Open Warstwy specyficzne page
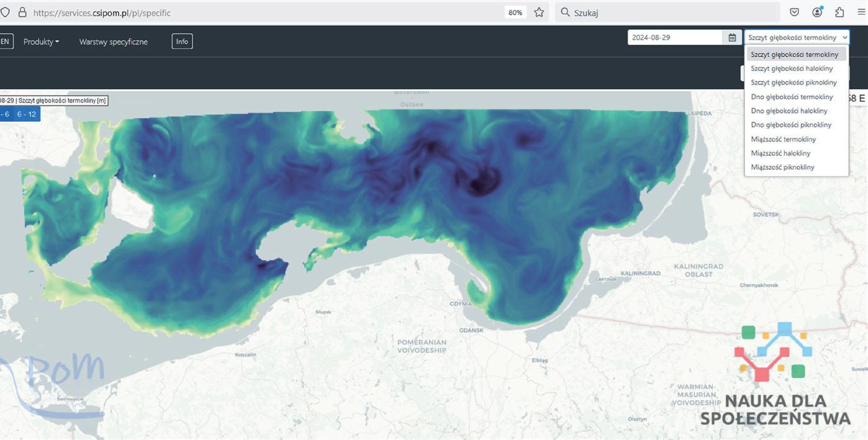 114,42
